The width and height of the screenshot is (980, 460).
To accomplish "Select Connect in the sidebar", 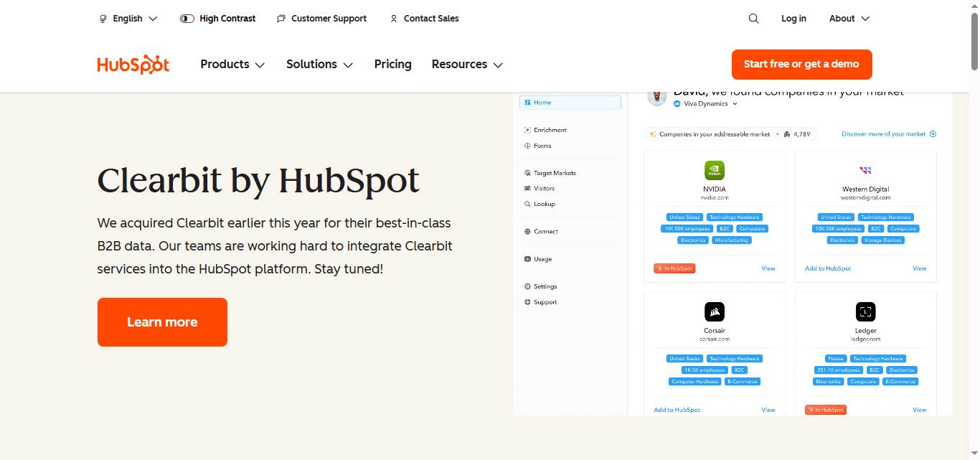I will (x=544, y=231).
